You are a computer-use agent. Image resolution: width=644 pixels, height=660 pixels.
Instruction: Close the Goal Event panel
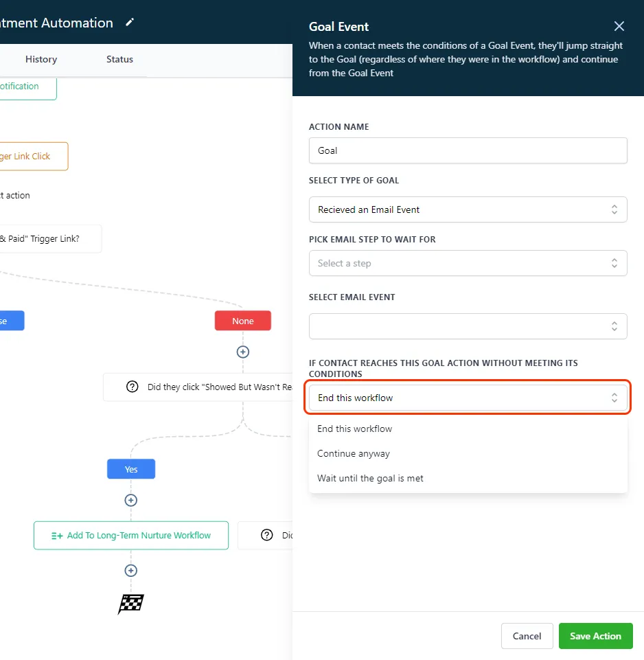pyautogui.click(x=619, y=27)
